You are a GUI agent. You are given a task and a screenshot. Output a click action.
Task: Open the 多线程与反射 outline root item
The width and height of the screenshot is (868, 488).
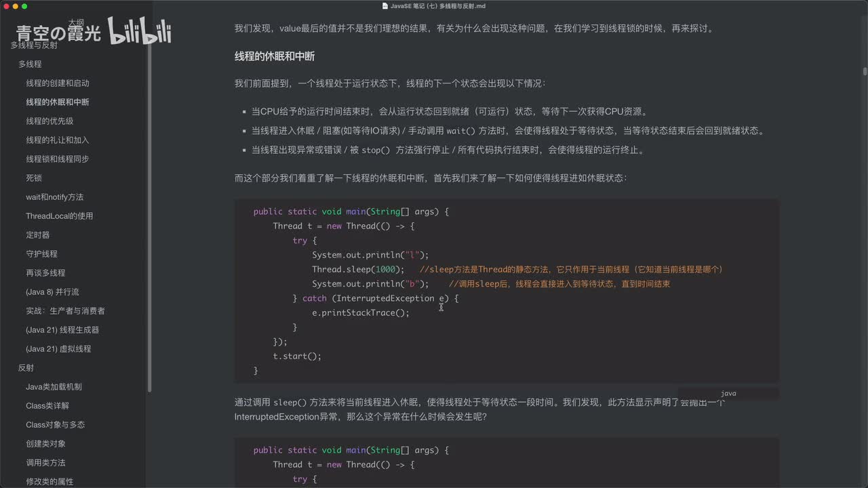(x=34, y=45)
